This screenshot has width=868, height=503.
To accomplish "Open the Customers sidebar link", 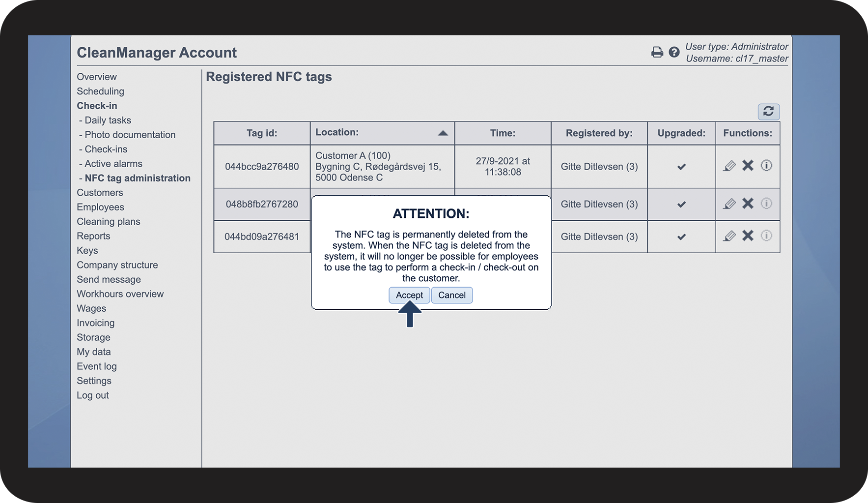I will [x=100, y=193].
